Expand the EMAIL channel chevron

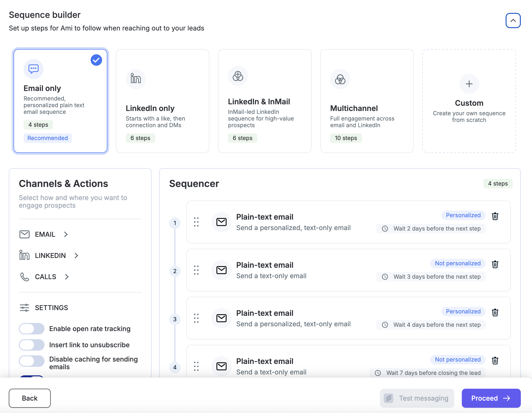pos(66,234)
